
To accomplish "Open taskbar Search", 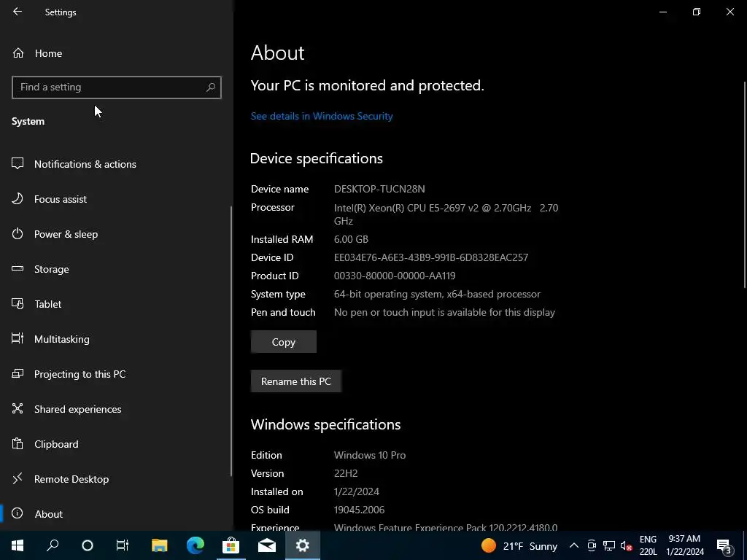I will coord(53,545).
